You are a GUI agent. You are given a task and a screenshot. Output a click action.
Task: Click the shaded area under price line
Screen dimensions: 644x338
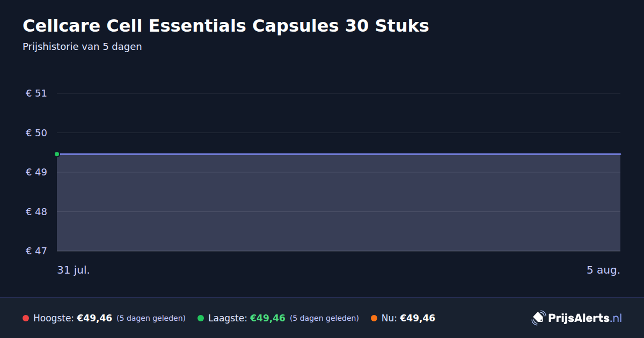tap(339, 203)
